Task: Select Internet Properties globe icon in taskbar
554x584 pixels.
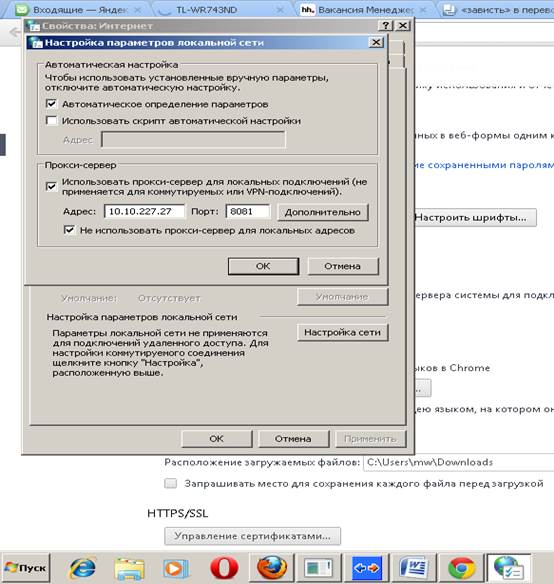Action: (x=509, y=568)
